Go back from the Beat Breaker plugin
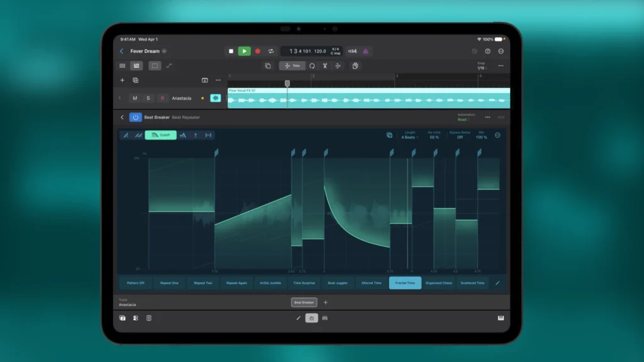 tap(122, 118)
